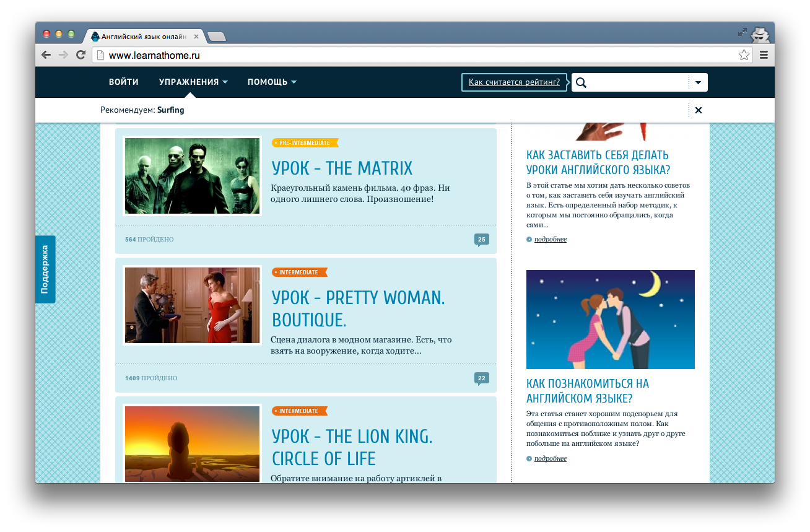Screen dimensions: 810x532
Task: Open Chrome hamburger menu
Action: tap(764, 55)
